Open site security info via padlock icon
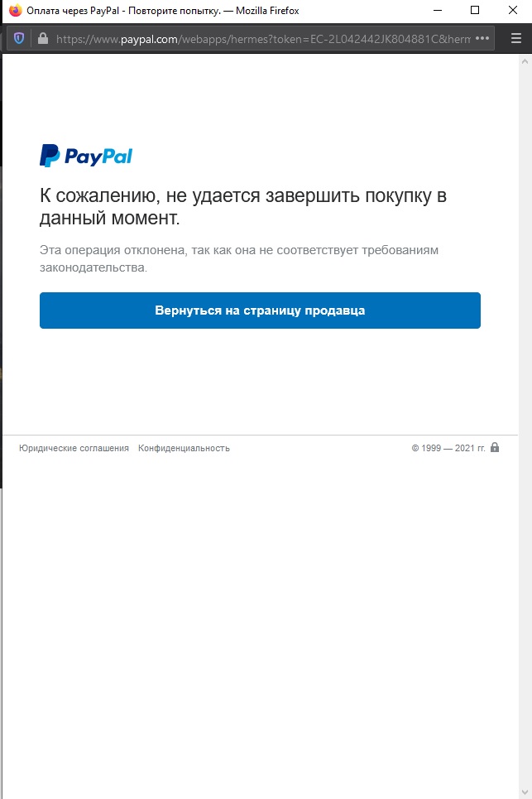 click(x=43, y=38)
